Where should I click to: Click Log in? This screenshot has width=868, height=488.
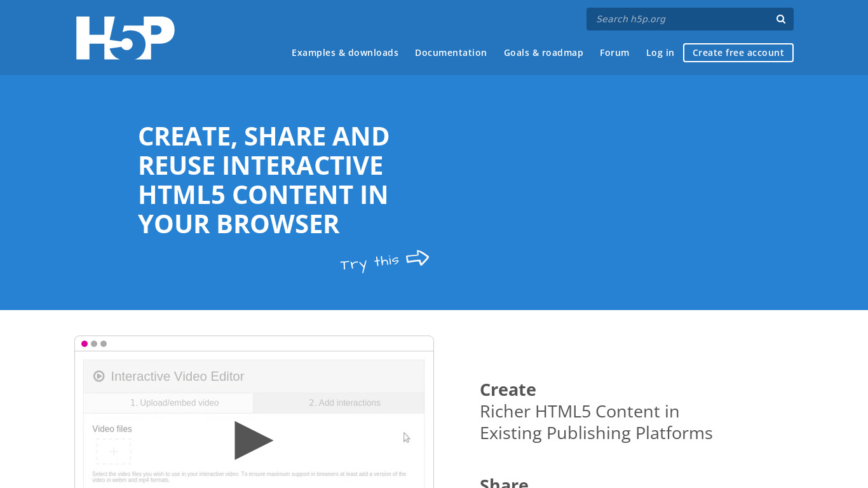tap(660, 53)
